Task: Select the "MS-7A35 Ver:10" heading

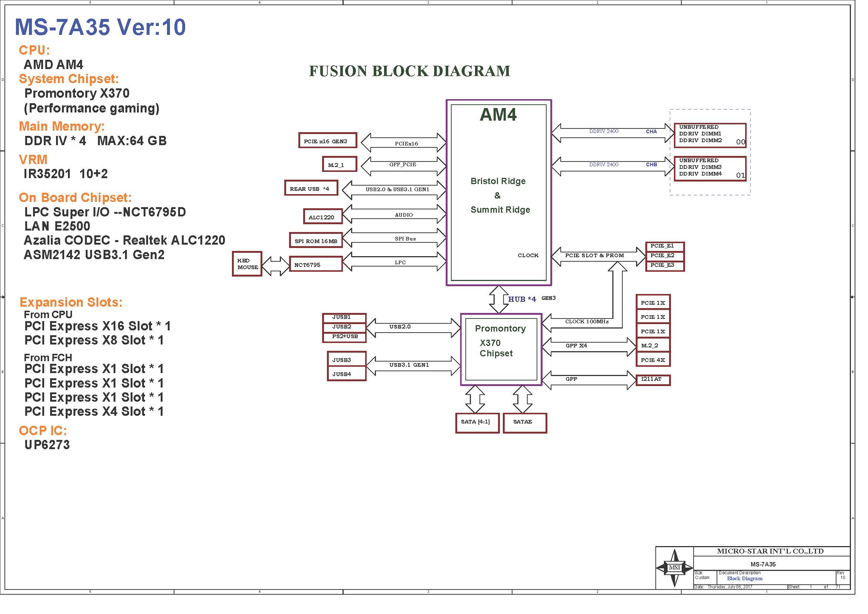Action: point(100,27)
